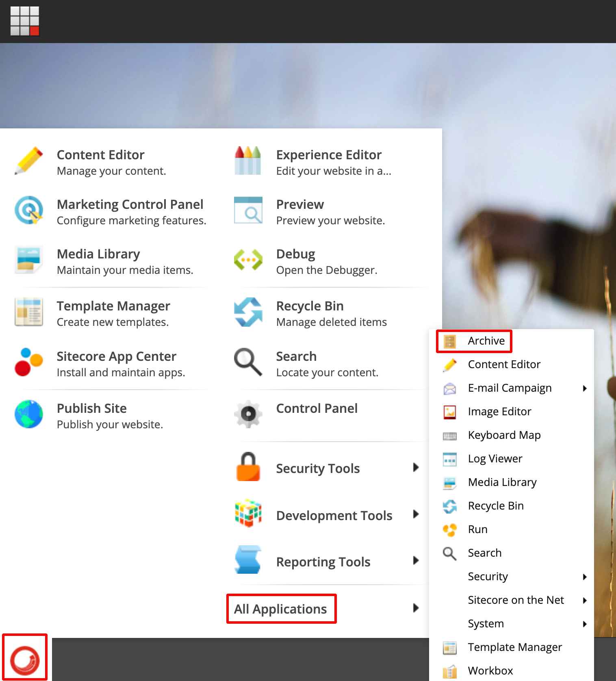Open the Sitecore launchpad grid icon

click(x=24, y=21)
